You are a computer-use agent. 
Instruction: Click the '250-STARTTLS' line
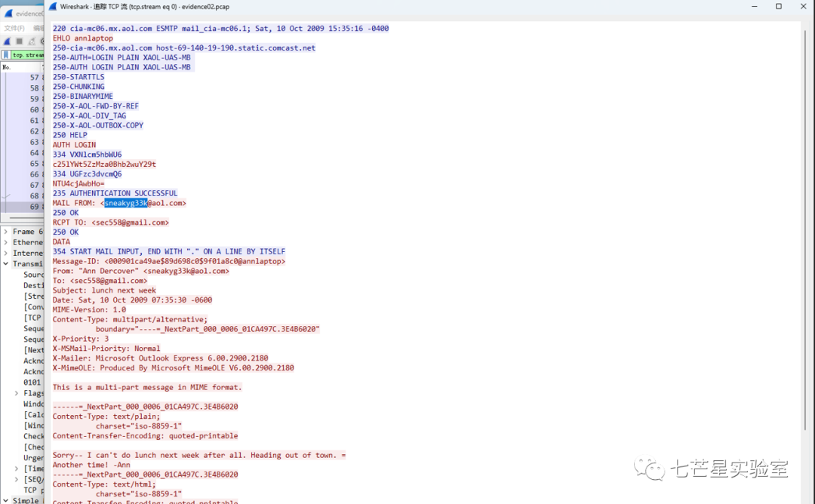pyautogui.click(x=78, y=77)
